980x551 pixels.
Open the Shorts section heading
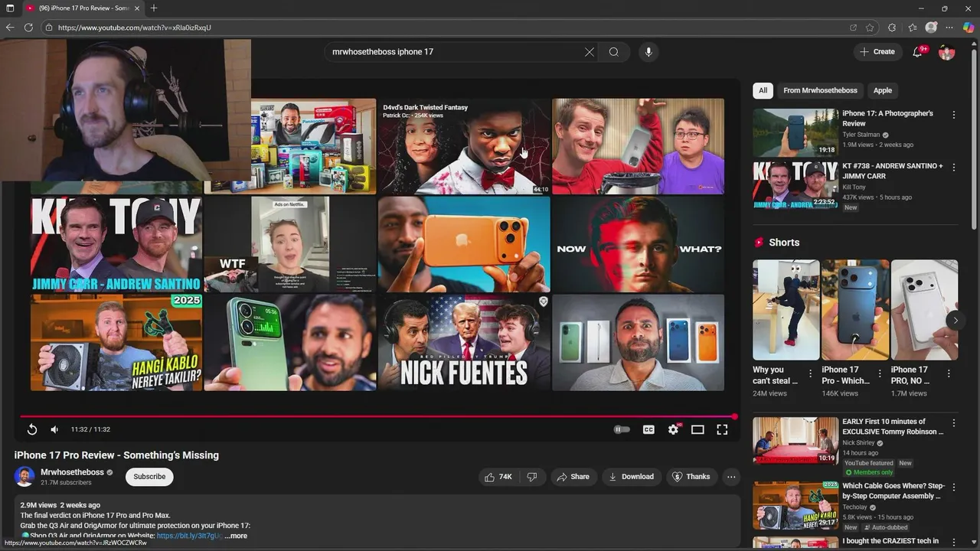pyautogui.click(x=784, y=243)
